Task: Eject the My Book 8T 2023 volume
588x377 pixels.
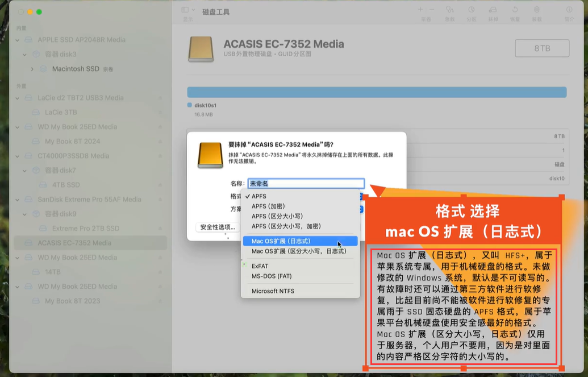Action: (160, 301)
